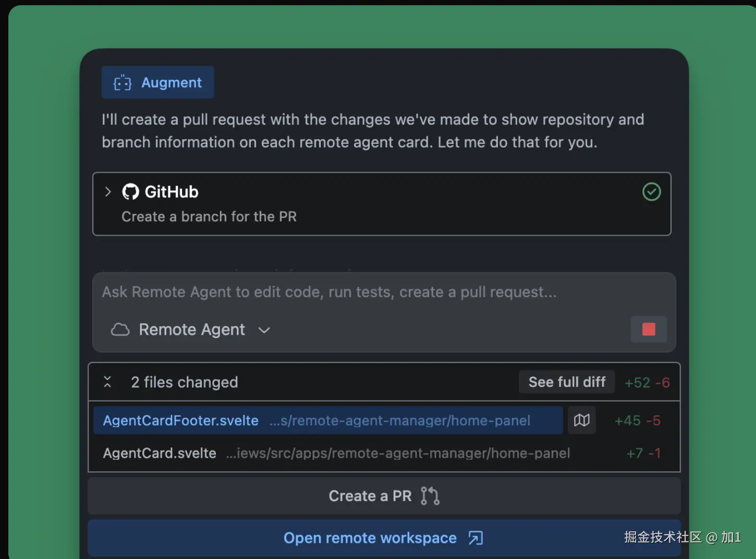
Task: Click the +7 -1 change count
Action: click(643, 453)
